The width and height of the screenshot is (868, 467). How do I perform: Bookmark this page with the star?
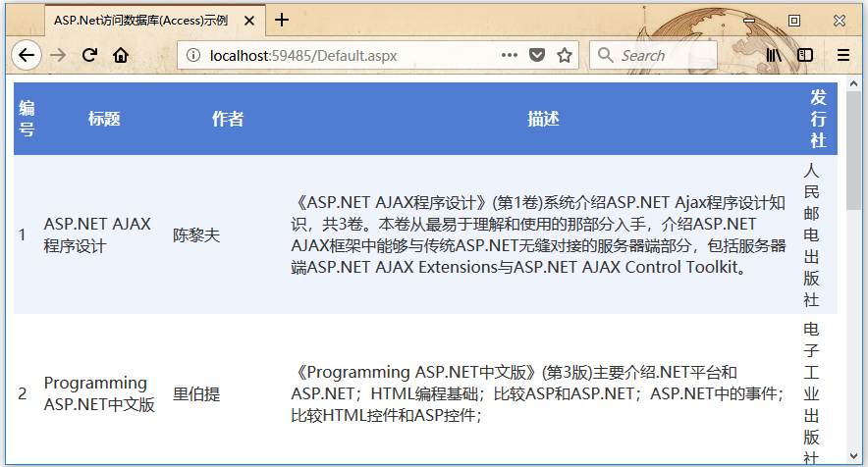click(565, 55)
